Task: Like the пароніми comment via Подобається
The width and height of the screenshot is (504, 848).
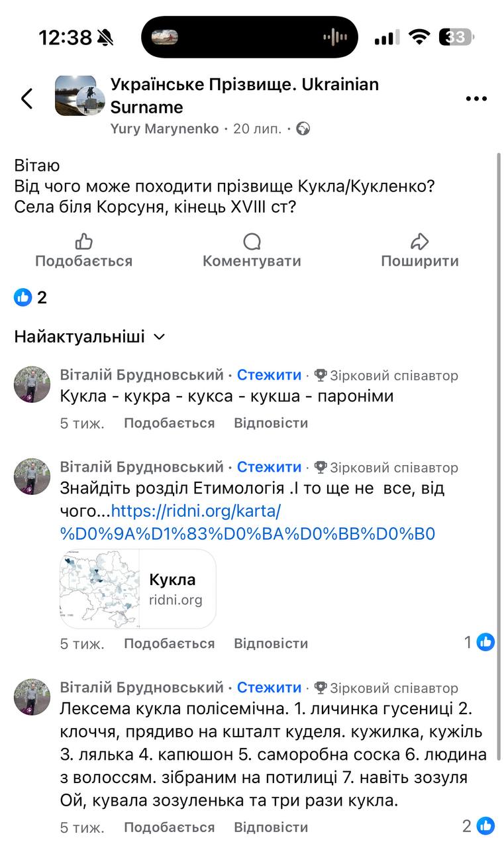Action: 169,423
